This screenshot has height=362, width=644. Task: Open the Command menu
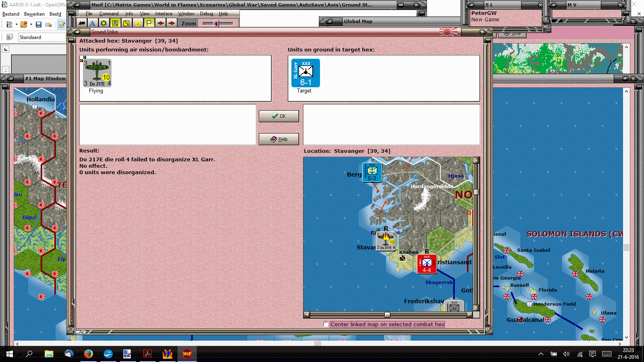pos(109,14)
